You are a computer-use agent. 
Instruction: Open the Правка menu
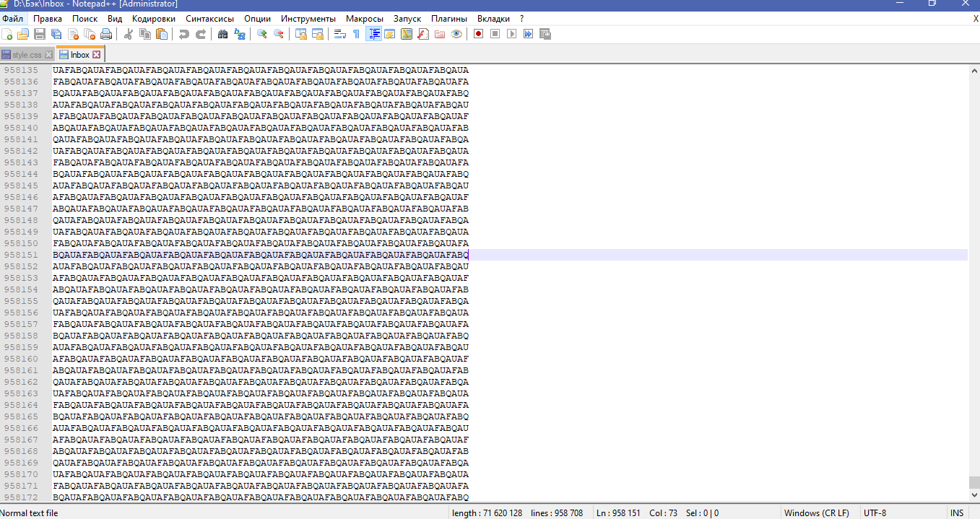point(48,19)
